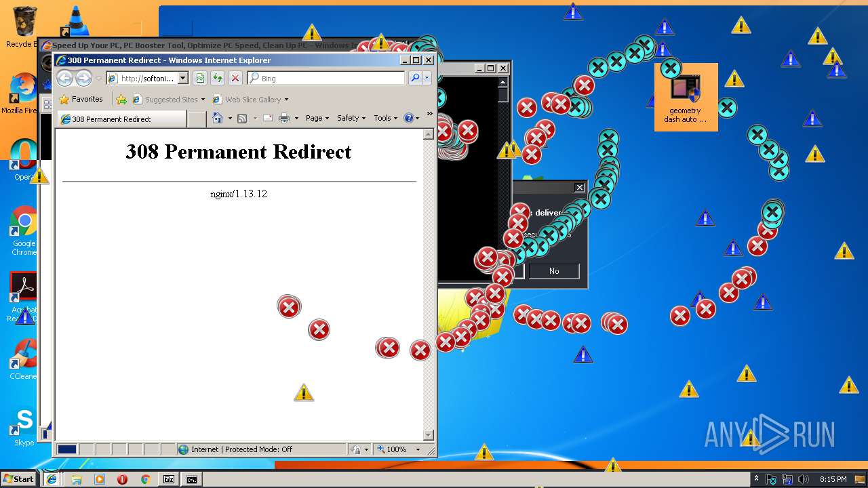Screen dimensions: 868x488
Task: Open the CCleaner desktop icon
Action: click(23, 359)
